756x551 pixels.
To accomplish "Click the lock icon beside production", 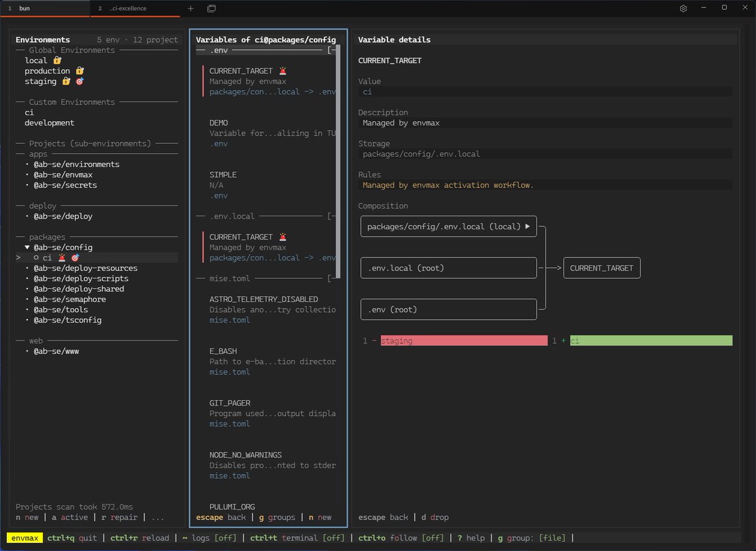I will [x=80, y=71].
